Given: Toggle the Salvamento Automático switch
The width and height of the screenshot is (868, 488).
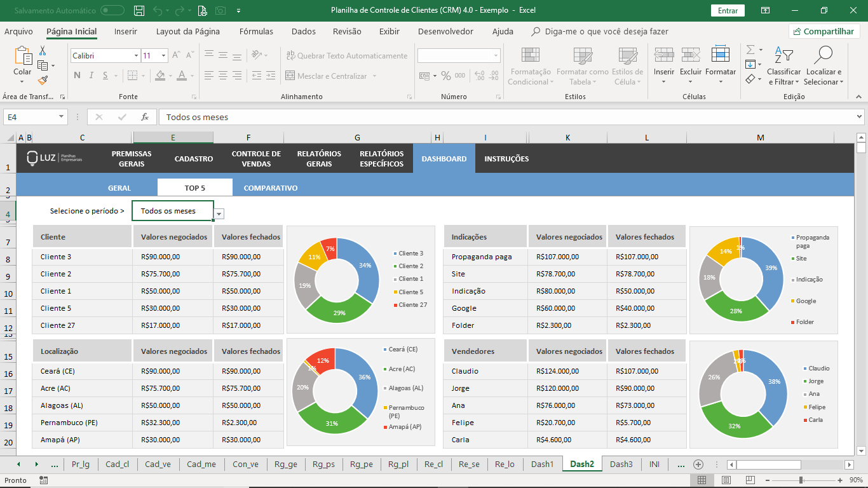Looking at the screenshot, I should [112, 10].
